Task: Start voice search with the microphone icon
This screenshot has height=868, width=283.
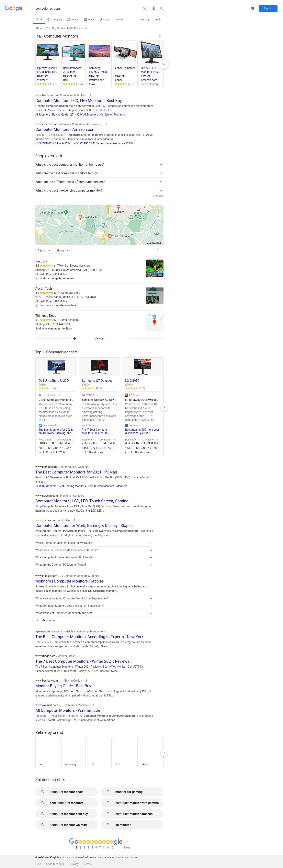Action: pos(154,8)
